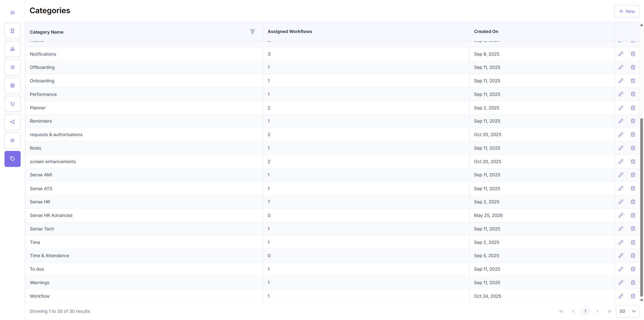Edit the Warnings category
This screenshot has width=644, height=320.
tap(621, 283)
